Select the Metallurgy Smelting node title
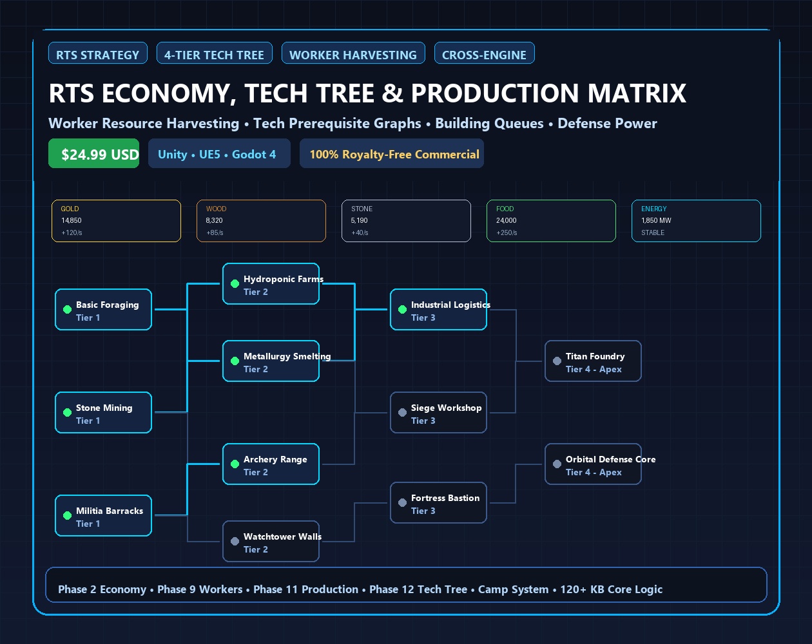 [287, 356]
